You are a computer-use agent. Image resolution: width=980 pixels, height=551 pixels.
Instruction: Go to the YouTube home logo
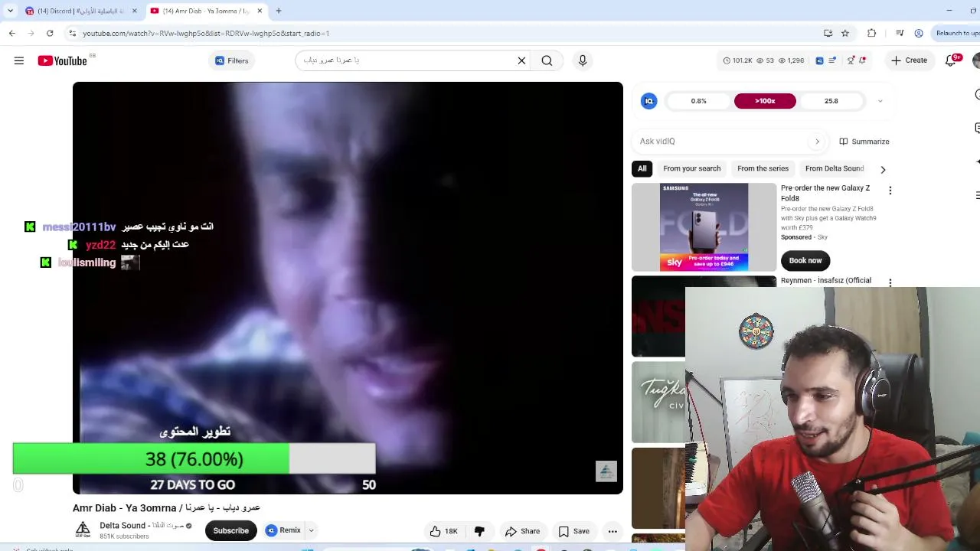tap(62, 60)
